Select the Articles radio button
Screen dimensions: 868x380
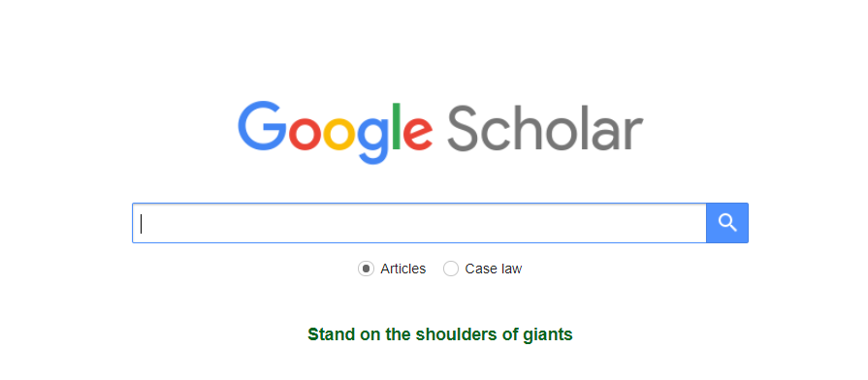click(x=366, y=269)
